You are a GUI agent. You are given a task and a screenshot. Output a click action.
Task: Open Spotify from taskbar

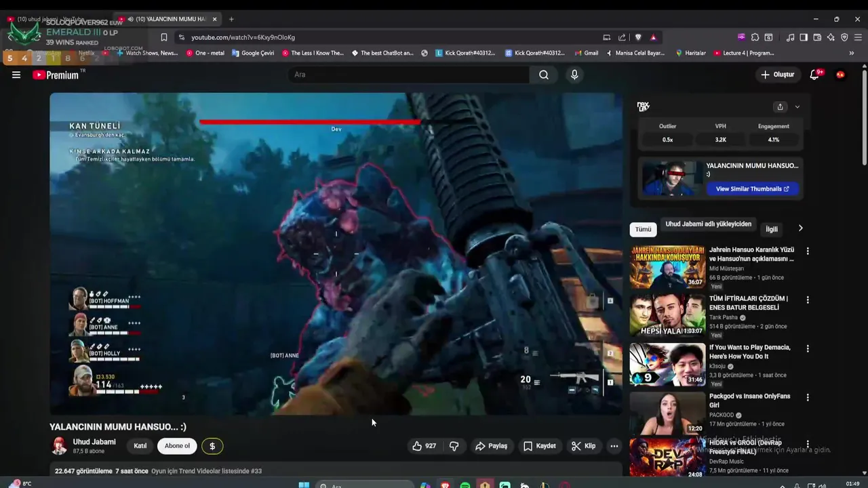465,485
